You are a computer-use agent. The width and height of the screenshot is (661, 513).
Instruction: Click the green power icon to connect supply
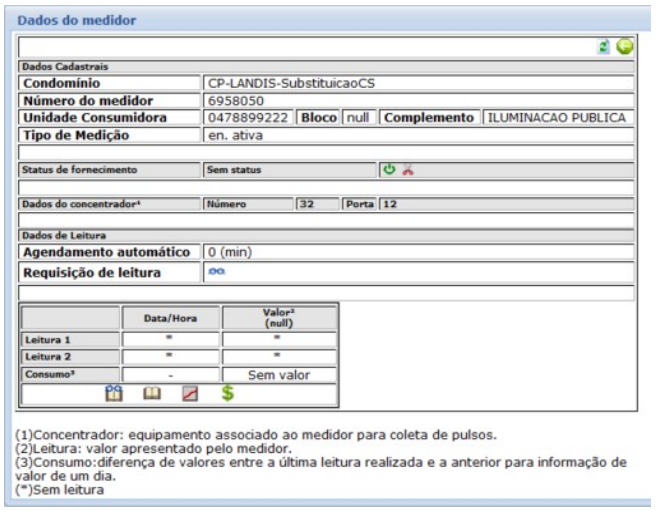click(x=389, y=169)
